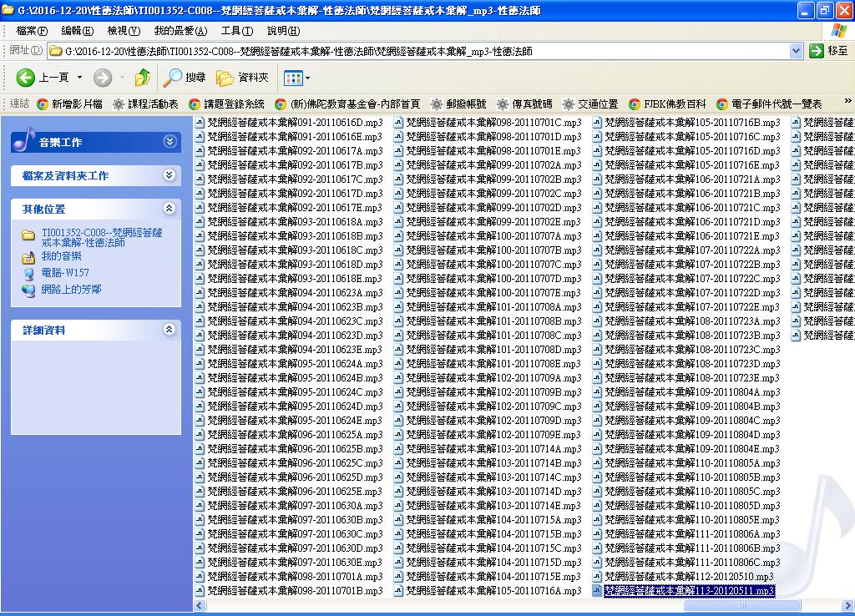
Task: Open the 電腦-W157 computer link
Action: pos(64,273)
